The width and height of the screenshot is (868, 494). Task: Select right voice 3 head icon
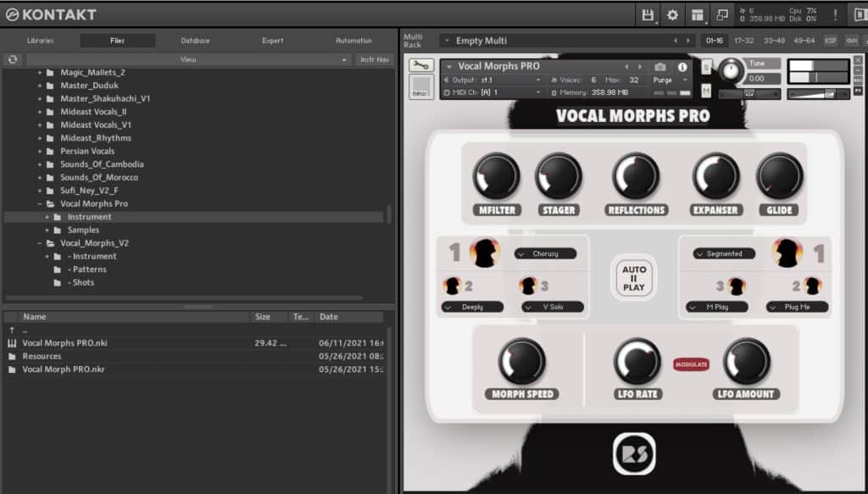737,286
